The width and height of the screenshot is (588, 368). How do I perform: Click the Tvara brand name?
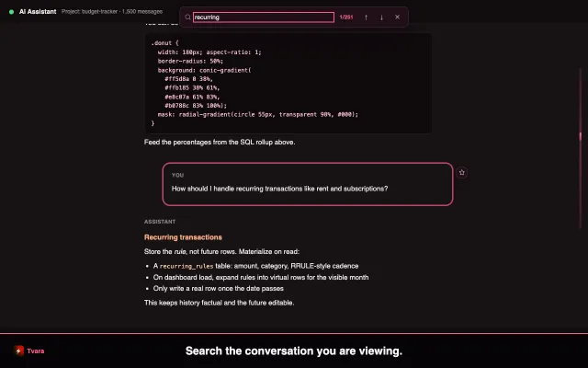[36, 351]
